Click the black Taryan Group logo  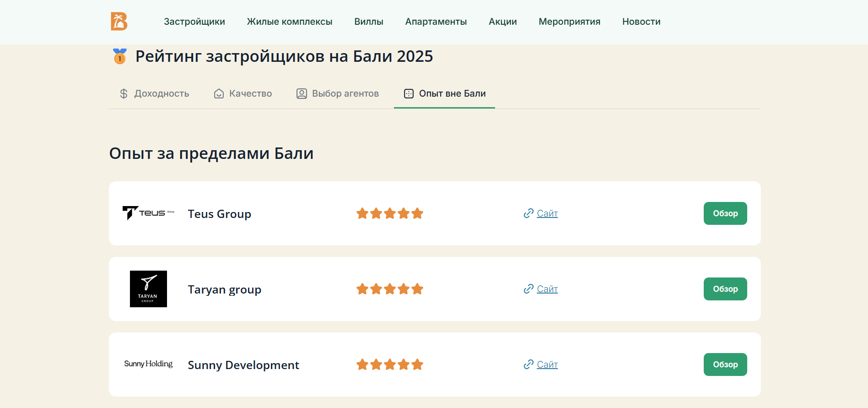point(148,289)
